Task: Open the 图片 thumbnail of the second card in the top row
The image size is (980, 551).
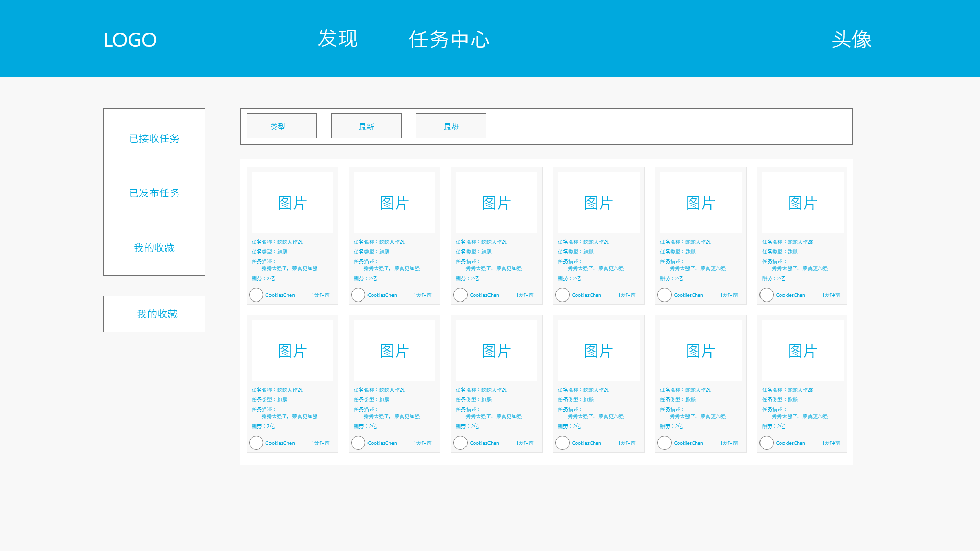Action: point(395,203)
